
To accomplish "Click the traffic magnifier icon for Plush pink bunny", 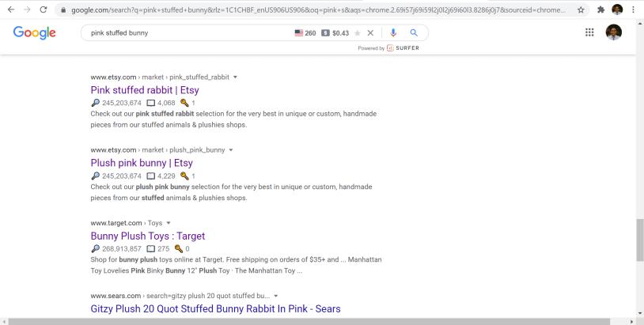I will [x=95, y=176].
